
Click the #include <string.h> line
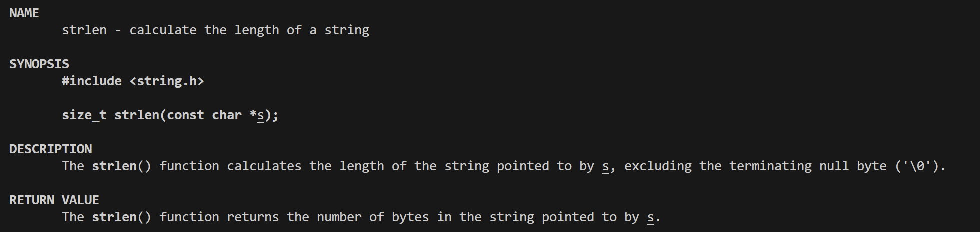click(x=133, y=81)
